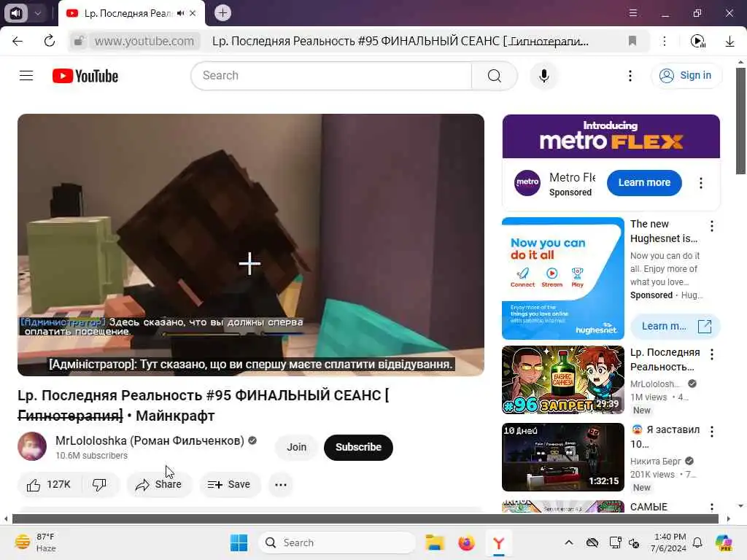Open Windows Start menu
This screenshot has height=560, width=747.
coord(239,542)
